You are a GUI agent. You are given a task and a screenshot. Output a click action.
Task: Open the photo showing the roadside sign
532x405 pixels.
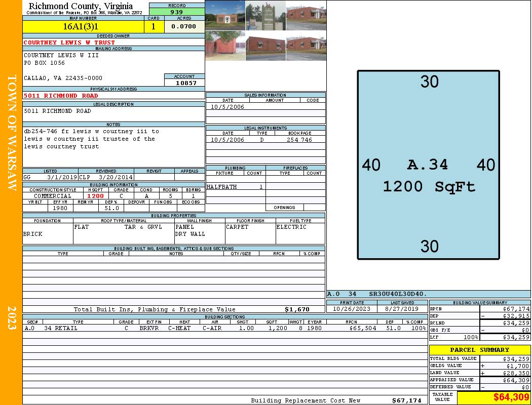tap(265, 15)
